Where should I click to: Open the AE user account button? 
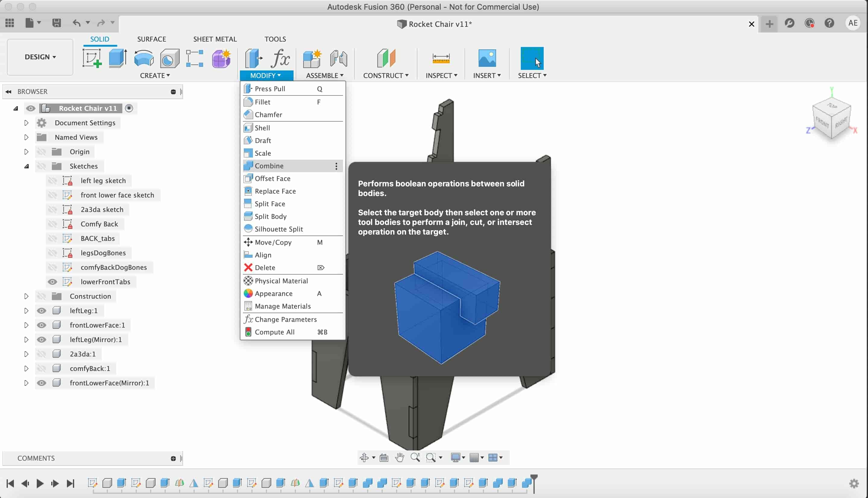point(853,23)
